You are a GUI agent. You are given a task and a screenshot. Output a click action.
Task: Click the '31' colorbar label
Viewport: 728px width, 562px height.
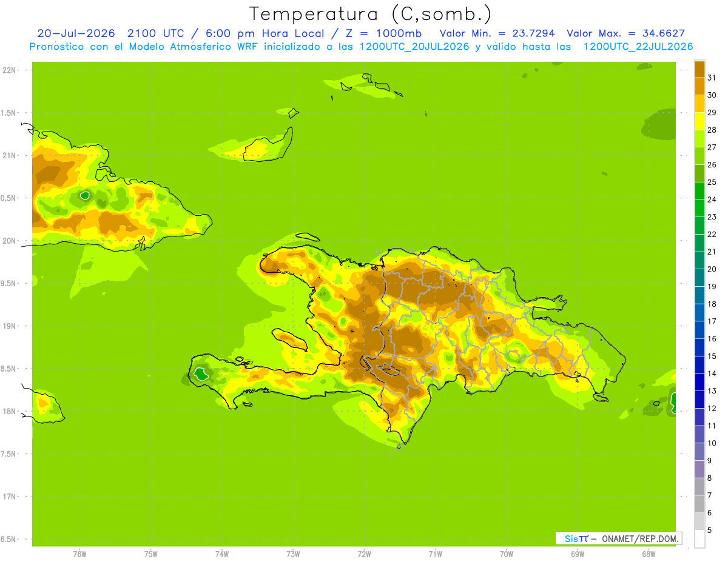coord(712,78)
